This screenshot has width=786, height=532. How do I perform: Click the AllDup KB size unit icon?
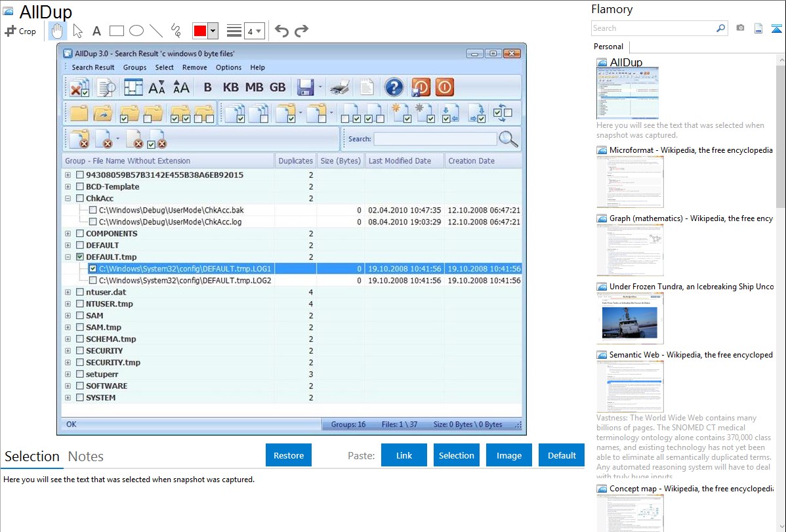tap(230, 87)
